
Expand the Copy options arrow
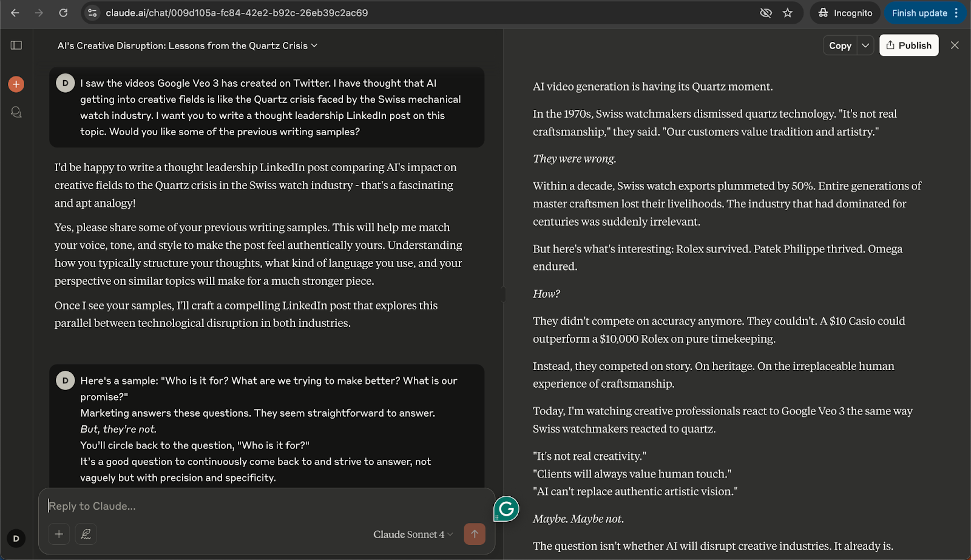[x=865, y=46]
